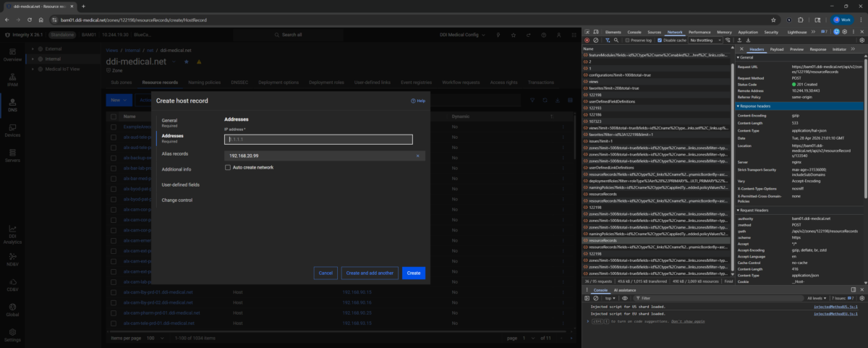The image size is (868, 348).
Task: Open console settings gear
Action: point(861,297)
